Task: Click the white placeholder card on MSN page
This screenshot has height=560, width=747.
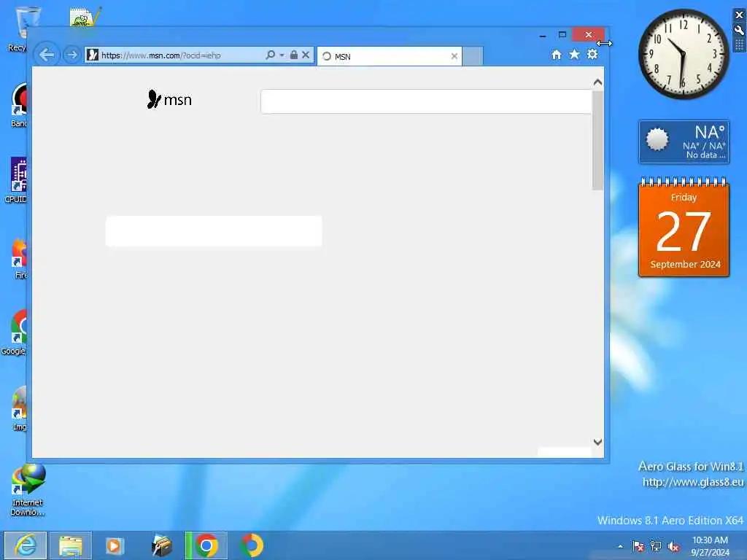Action: (x=214, y=231)
